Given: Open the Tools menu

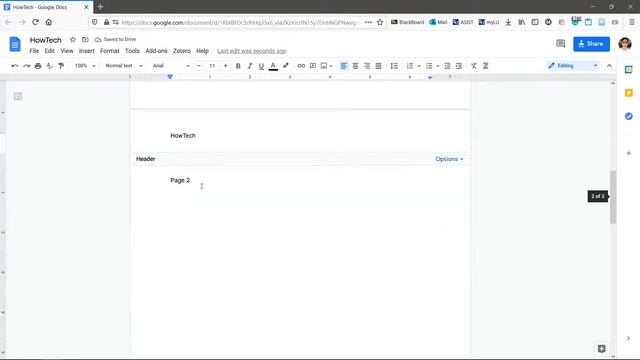Looking at the screenshot, I should (132, 51).
